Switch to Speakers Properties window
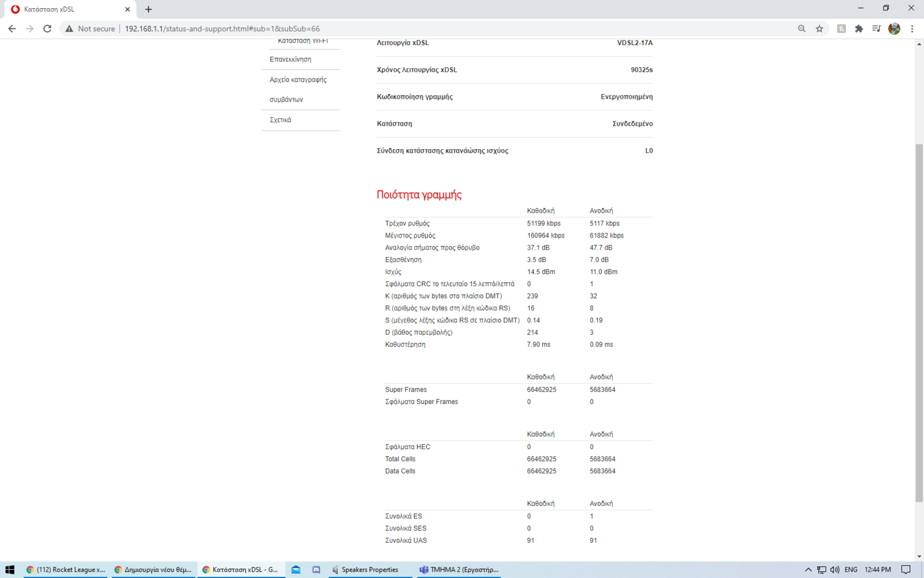The image size is (924, 578). tap(370, 569)
